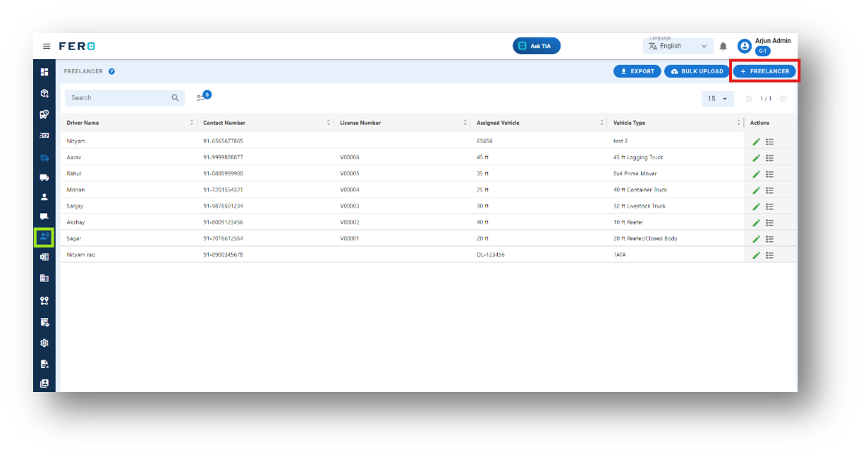The height and width of the screenshot is (459, 868).
Task: Click the pencil icon for Sanjay
Action: (756, 207)
